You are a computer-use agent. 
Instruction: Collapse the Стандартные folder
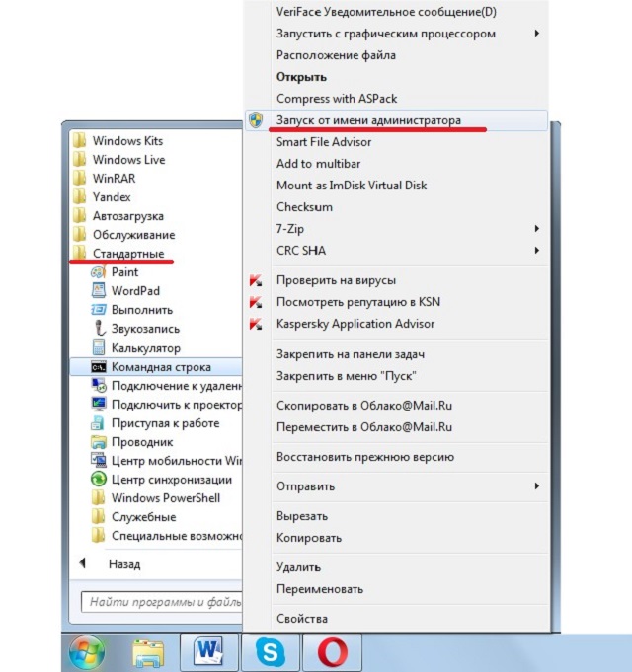tap(128, 254)
